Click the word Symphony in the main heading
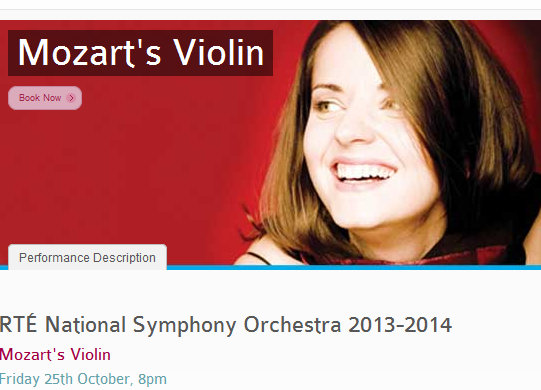The image size is (541, 390). [x=185, y=325]
